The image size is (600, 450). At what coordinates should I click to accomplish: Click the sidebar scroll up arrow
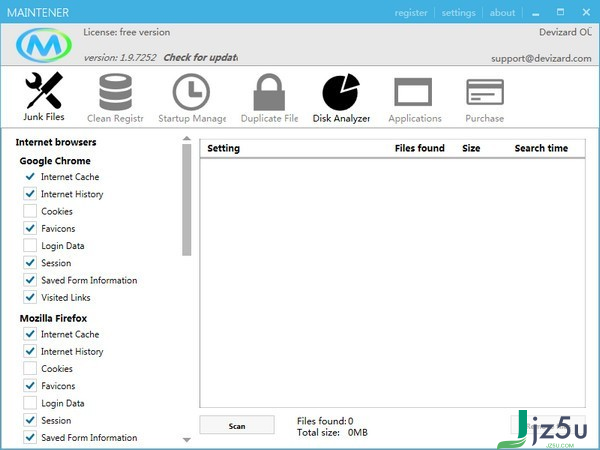[x=187, y=138]
